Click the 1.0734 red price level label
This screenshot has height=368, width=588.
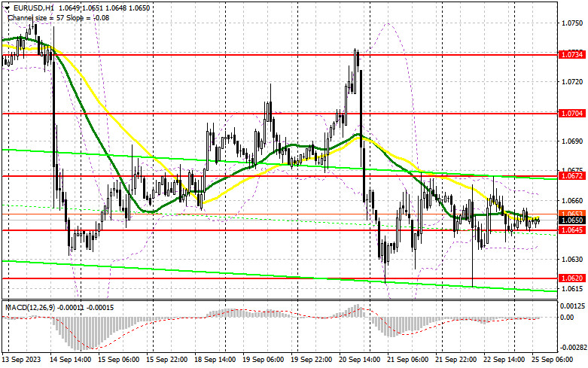click(572, 55)
